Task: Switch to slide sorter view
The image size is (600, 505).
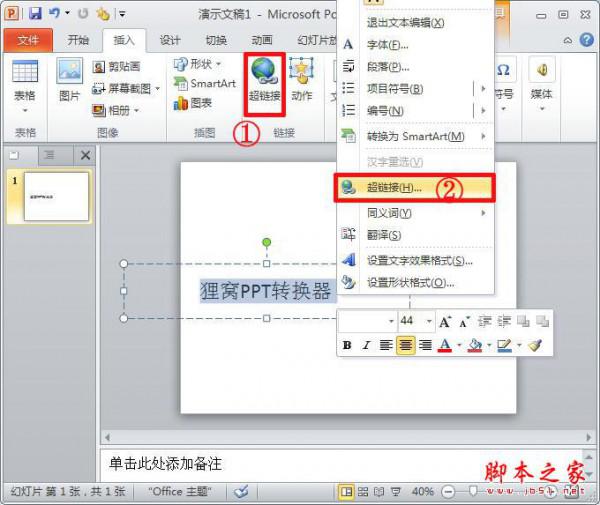Action: pos(363,491)
